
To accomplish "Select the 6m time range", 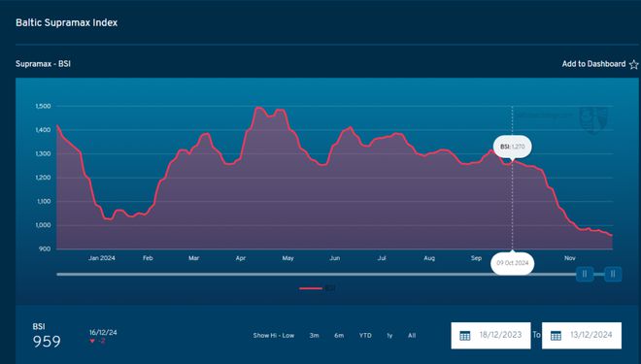I will pyautogui.click(x=339, y=336).
